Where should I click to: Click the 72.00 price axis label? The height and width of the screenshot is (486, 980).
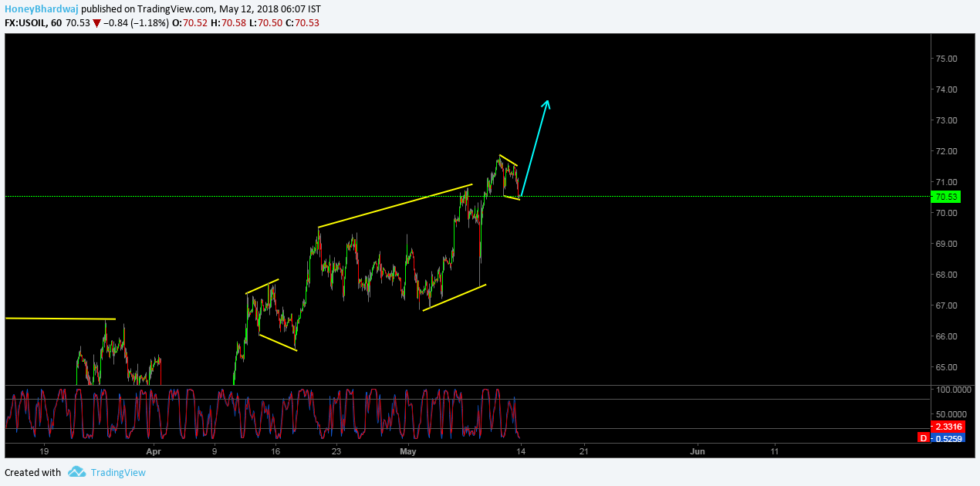coord(946,151)
